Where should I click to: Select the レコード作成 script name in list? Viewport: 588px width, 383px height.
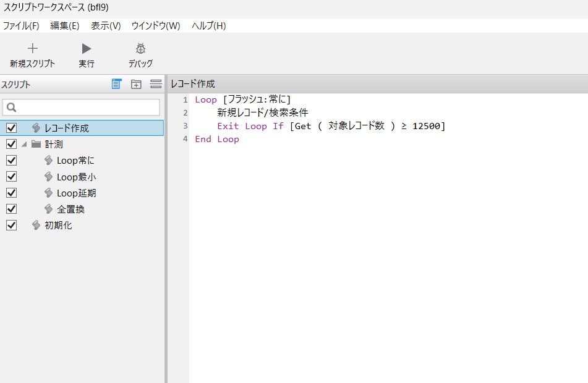pyautogui.click(x=66, y=128)
